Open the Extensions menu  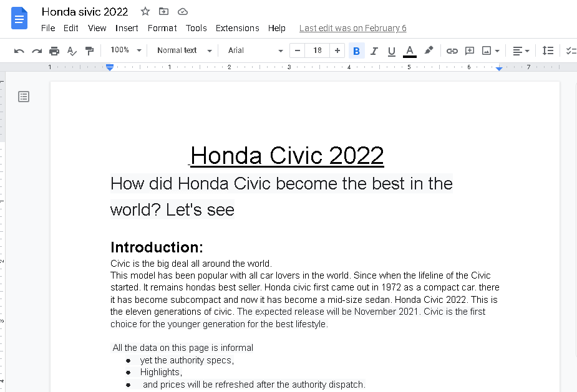pyautogui.click(x=238, y=28)
